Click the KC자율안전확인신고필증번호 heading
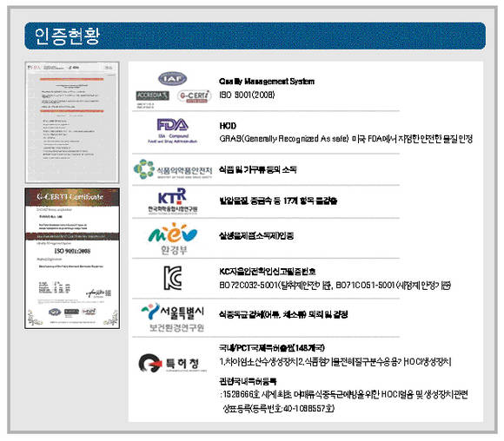Image resolution: width=504 pixels, height=441 pixels. [268, 272]
